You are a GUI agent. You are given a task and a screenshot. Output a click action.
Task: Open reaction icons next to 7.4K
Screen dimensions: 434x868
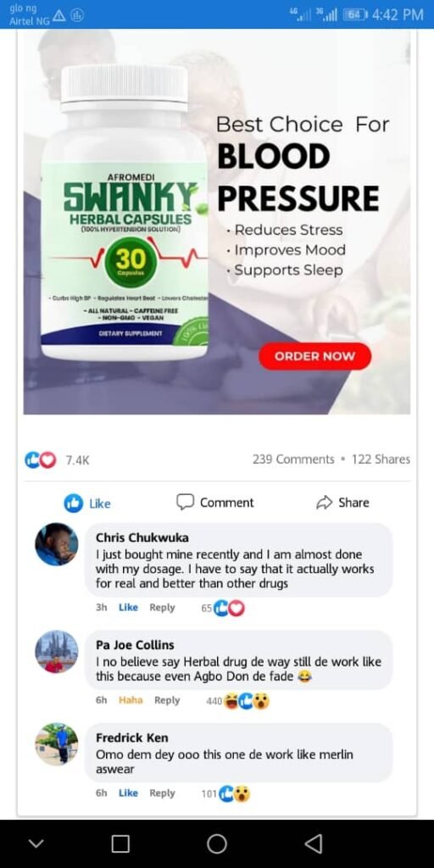pyautogui.click(x=41, y=459)
